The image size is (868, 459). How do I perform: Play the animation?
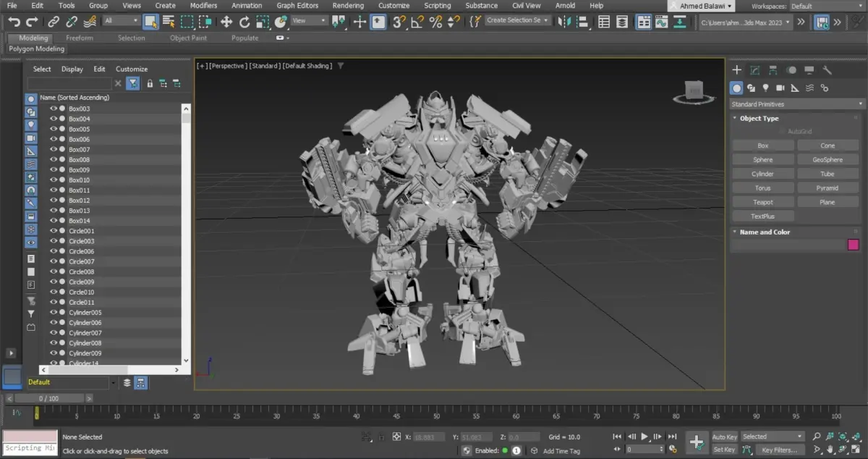[644, 437]
